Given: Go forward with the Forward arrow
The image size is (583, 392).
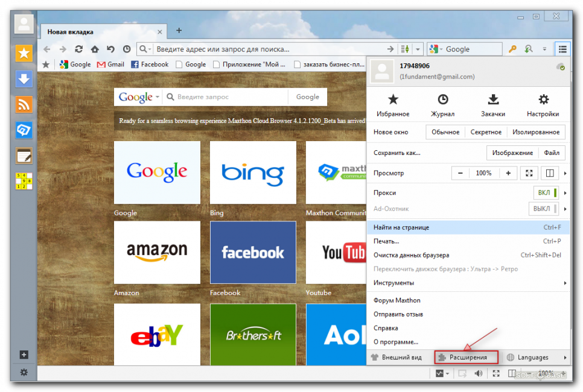Looking at the screenshot, I should pos(63,49).
